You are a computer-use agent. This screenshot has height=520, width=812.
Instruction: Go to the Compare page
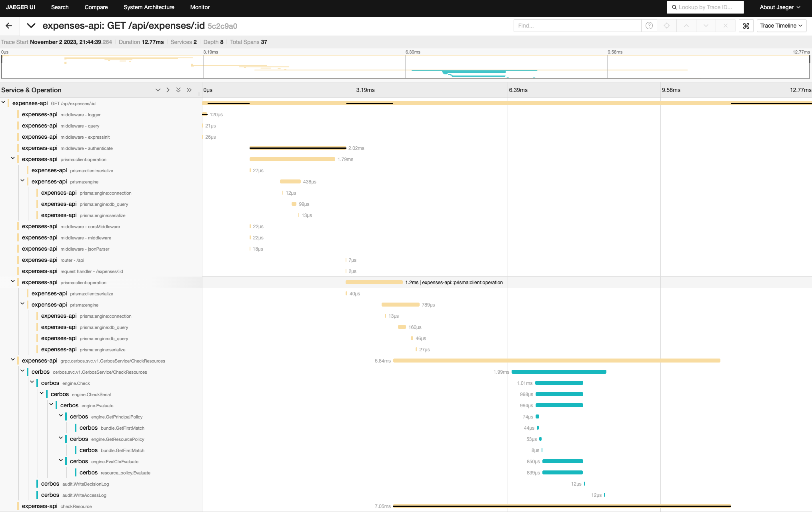pos(96,7)
